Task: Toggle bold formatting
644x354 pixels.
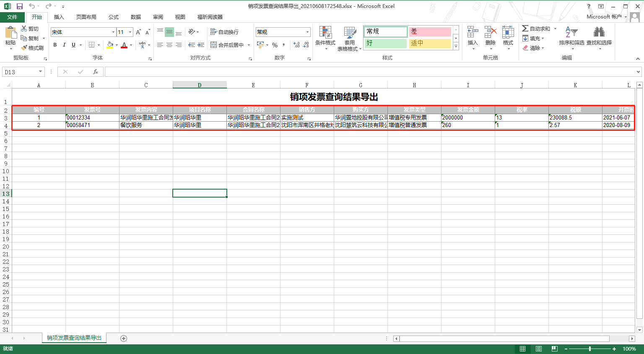Action: point(55,45)
